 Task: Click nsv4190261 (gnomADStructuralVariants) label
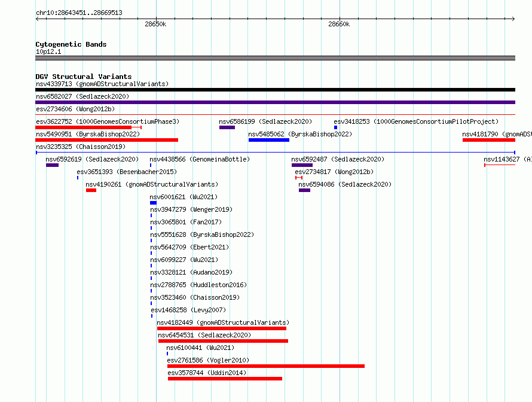coord(152,184)
